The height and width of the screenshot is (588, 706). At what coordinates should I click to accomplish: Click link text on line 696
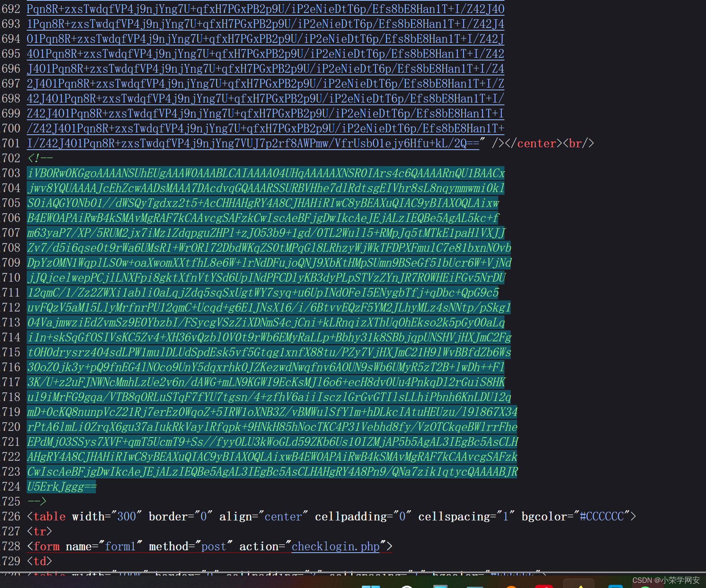click(x=266, y=68)
